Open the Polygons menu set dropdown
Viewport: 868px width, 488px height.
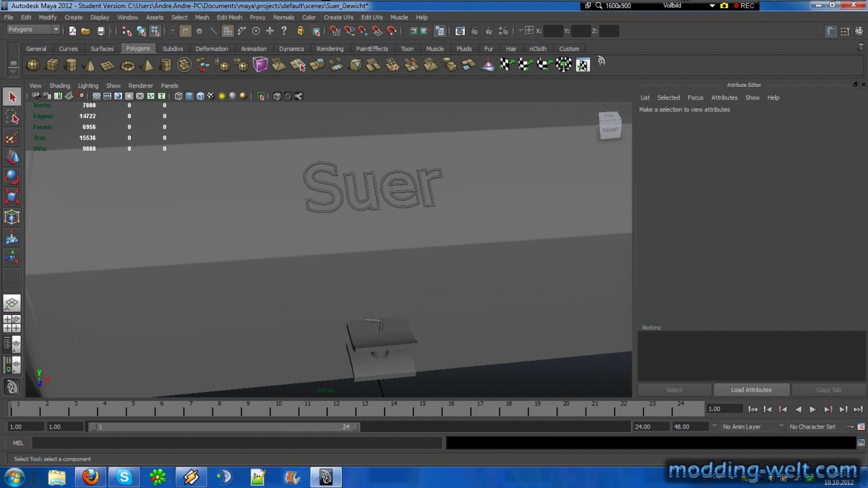tap(33, 29)
